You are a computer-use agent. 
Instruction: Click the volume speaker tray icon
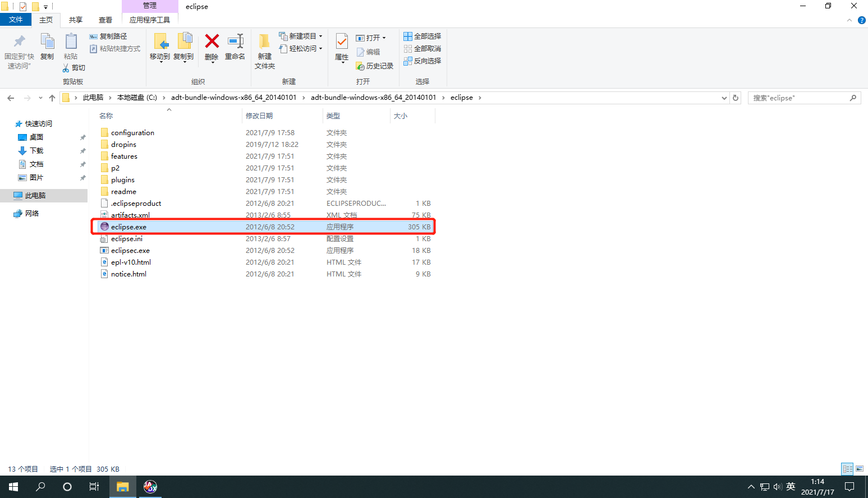click(777, 487)
